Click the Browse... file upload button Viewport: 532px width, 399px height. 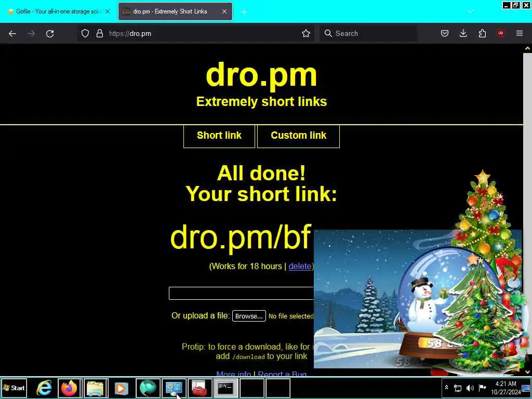pyautogui.click(x=249, y=316)
